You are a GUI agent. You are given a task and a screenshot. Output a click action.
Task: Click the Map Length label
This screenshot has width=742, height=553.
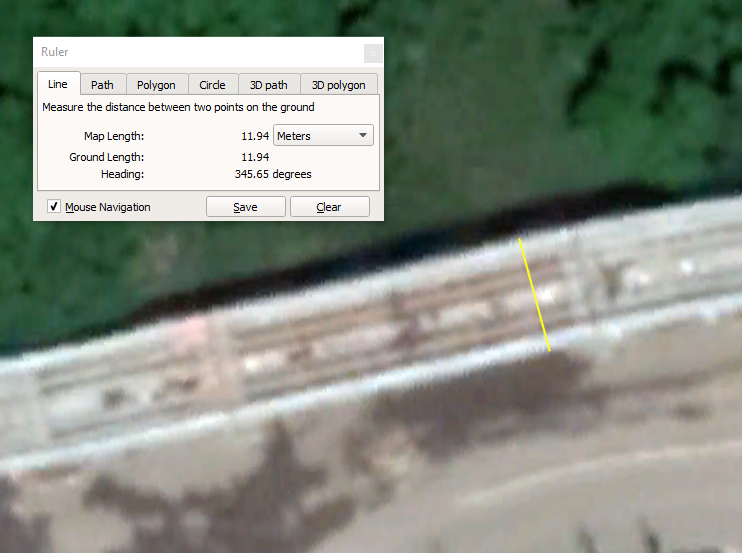(x=114, y=136)
